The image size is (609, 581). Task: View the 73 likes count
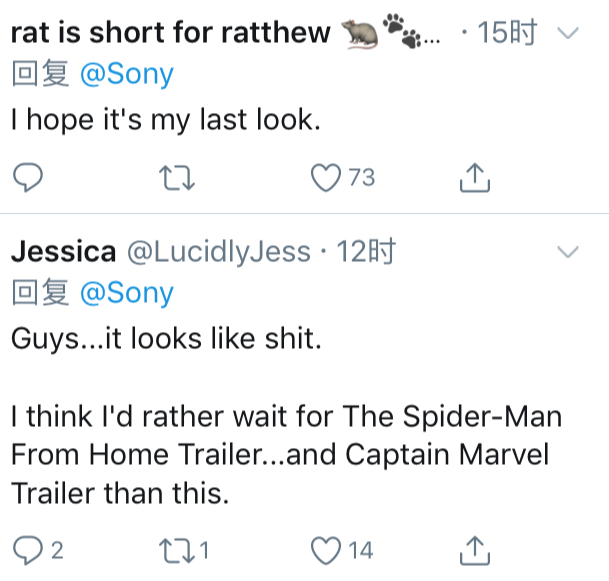pyautogui.click(x=361, y=177)
